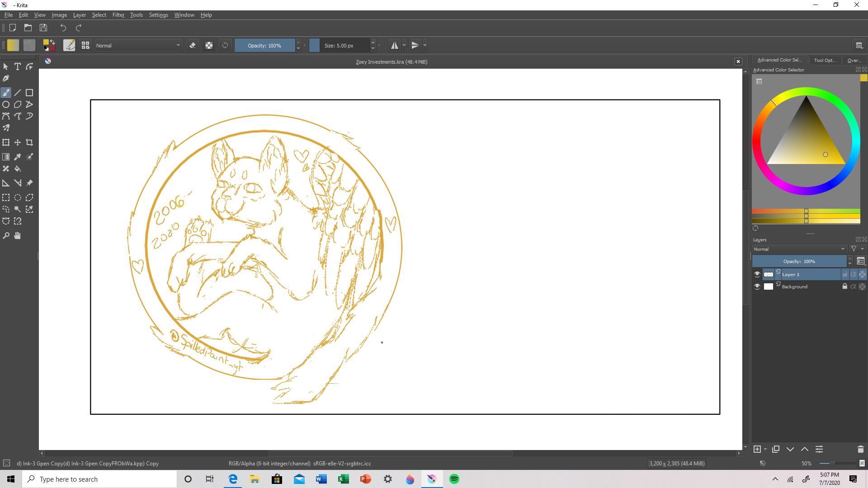Toggle vertical mirror mode

(415, 45)
